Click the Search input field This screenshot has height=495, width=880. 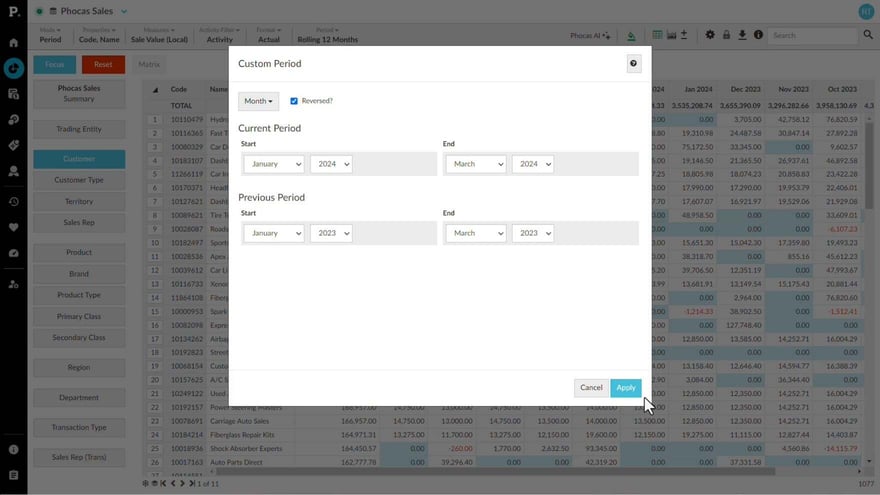click(x=812, y=35)
